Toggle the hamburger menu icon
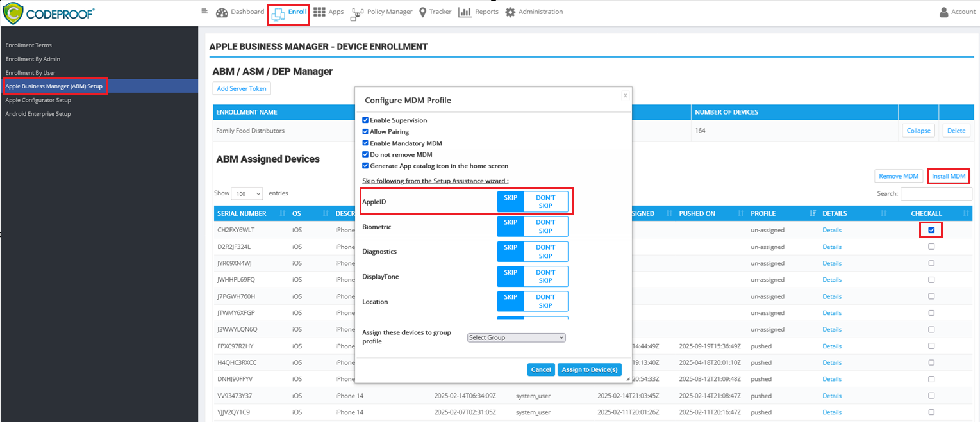This screenshot has width=980, height=422. (x=204, y=11)
